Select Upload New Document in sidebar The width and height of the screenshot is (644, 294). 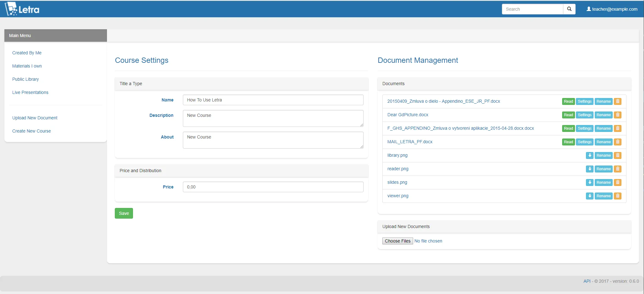pyautogui.click(x=35, y=118)
